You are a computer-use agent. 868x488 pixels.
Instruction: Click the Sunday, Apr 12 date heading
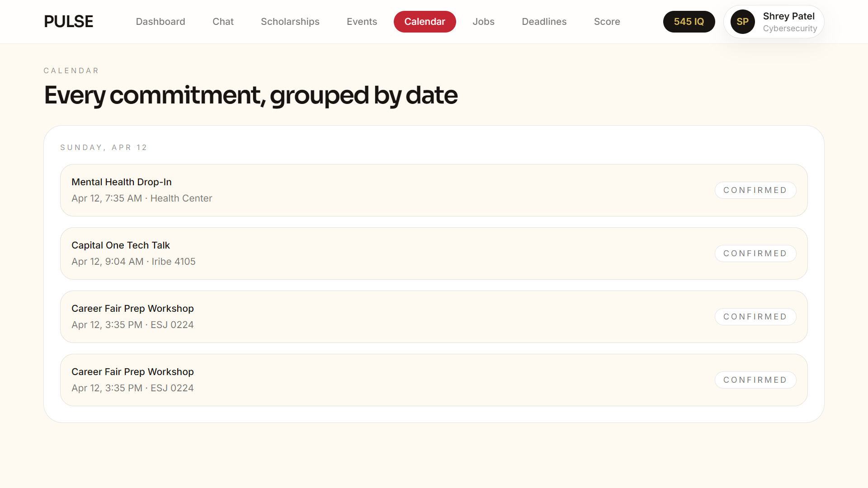click(x=104, y=148)
